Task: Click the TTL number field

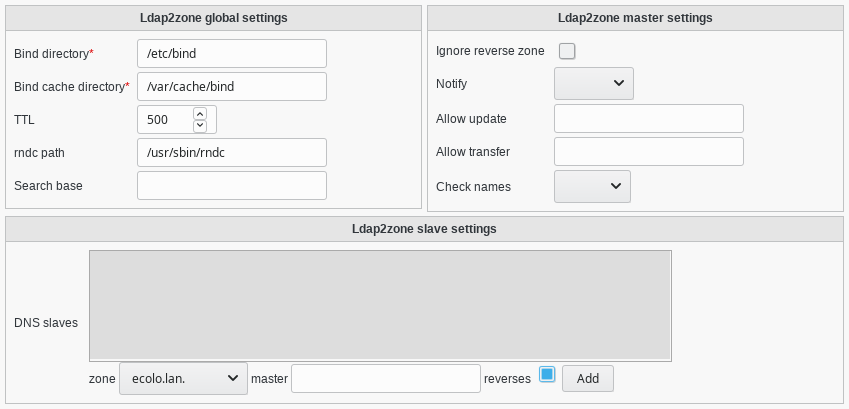Action: (177, 120)
